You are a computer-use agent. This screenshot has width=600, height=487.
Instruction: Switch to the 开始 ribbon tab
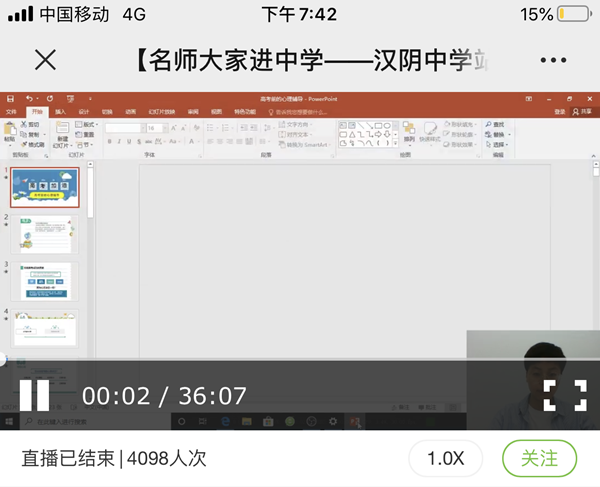[36, 112]
